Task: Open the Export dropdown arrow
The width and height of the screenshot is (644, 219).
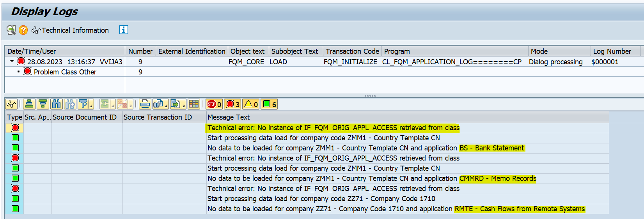Action: point(184,105)
